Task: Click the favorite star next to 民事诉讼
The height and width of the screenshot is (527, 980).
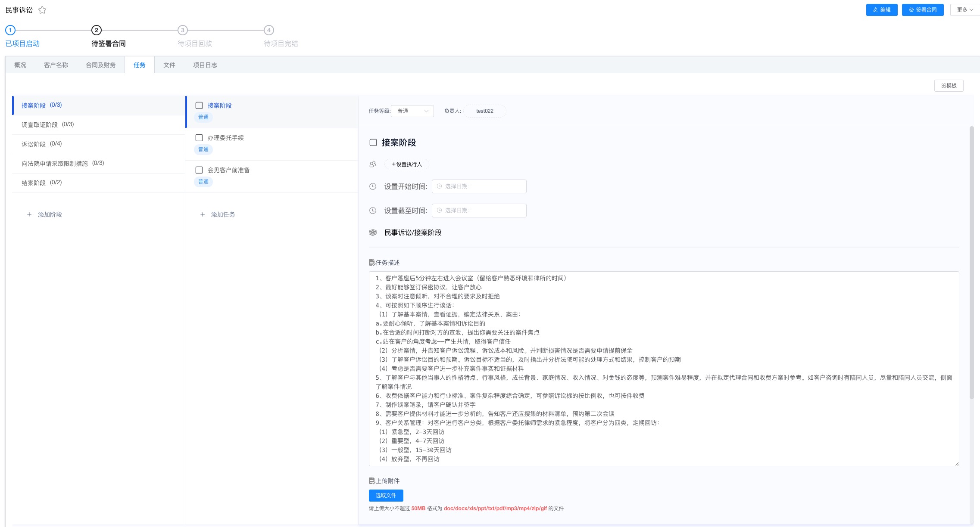Action: pyautogui.click(x=42, y=10)
